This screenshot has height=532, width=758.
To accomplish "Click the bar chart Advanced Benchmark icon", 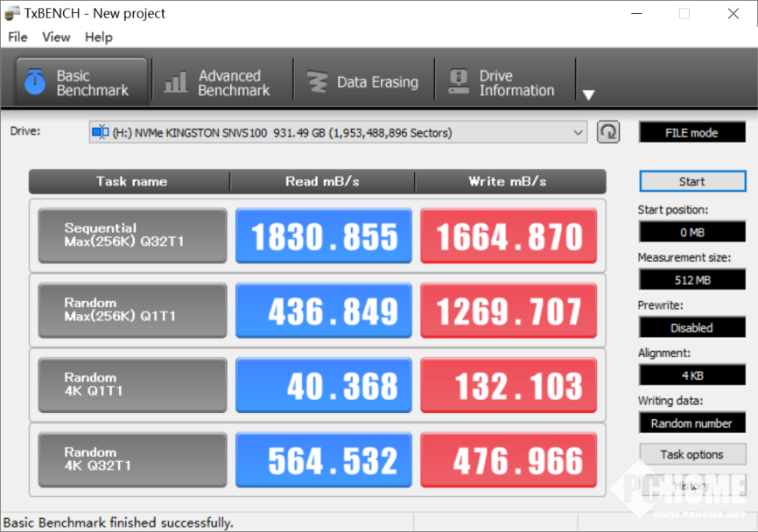I will 176,82.
